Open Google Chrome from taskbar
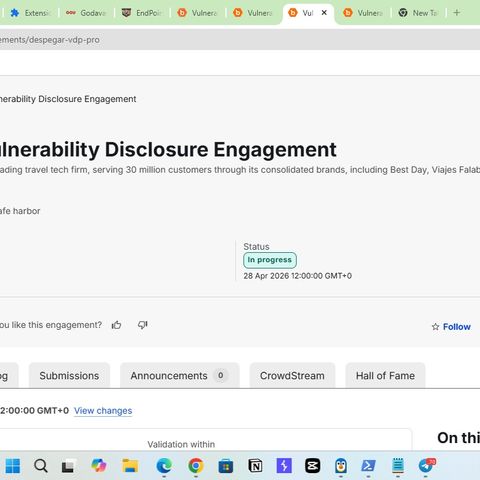The width and height of the screenshot is (480, 480). pos(196,466)
